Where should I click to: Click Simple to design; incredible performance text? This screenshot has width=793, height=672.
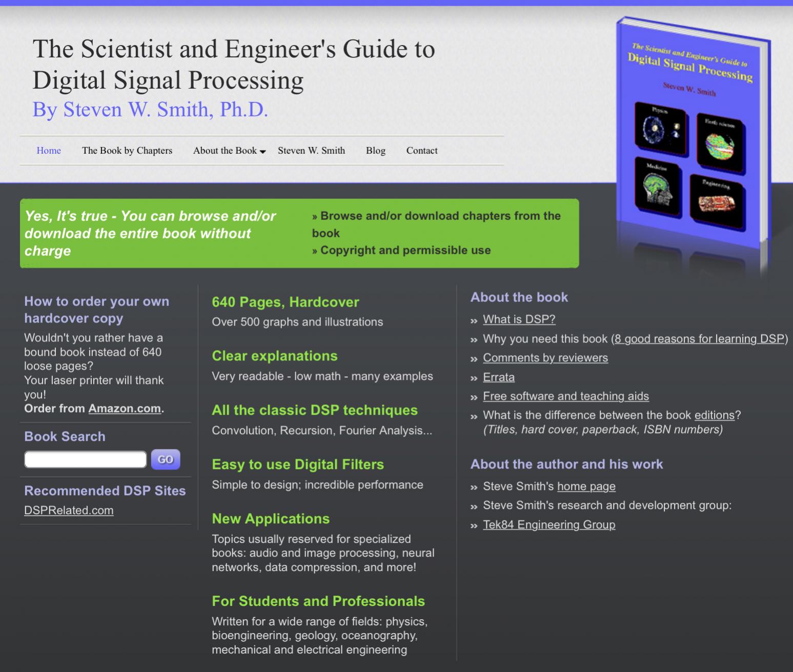(x=317, y=485)
